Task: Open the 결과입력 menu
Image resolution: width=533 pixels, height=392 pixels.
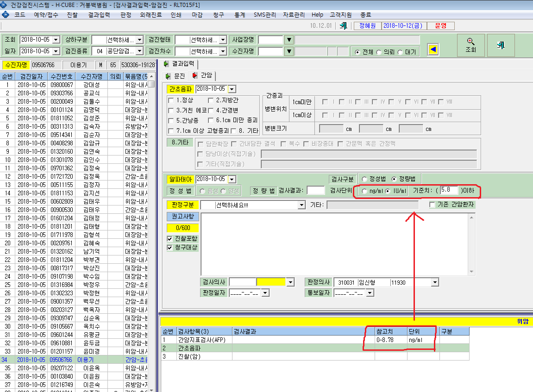Action: (x=99, y=15)
